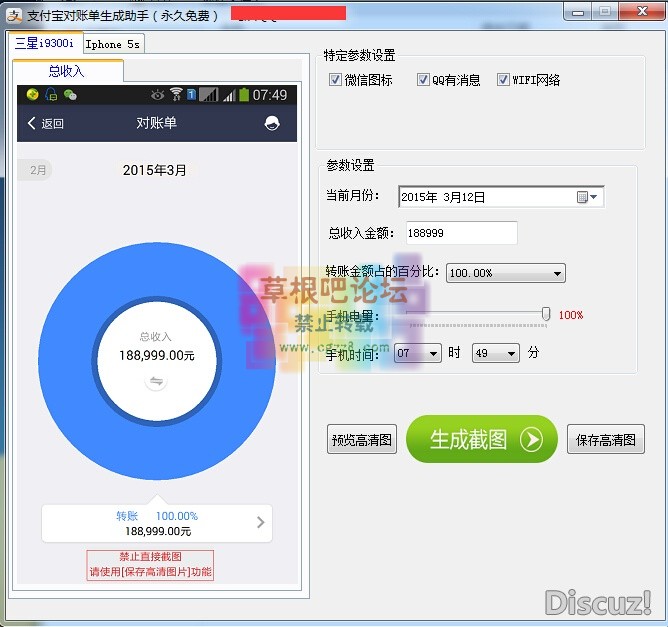The image size is (668, 627).
Task: Click the QQ message icon in status bar
Action: point(51,94)
